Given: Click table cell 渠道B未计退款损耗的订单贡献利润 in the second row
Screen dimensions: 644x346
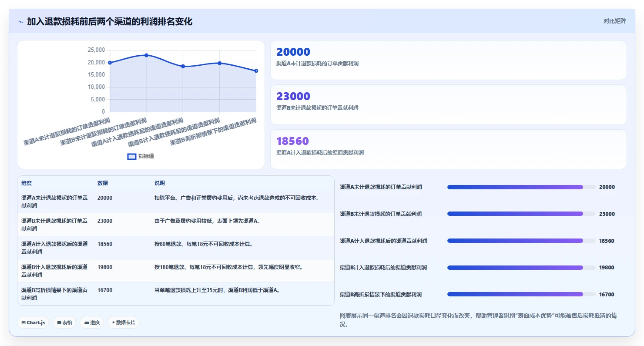Looking at the screenshot, I should click(x=55, y=225).
